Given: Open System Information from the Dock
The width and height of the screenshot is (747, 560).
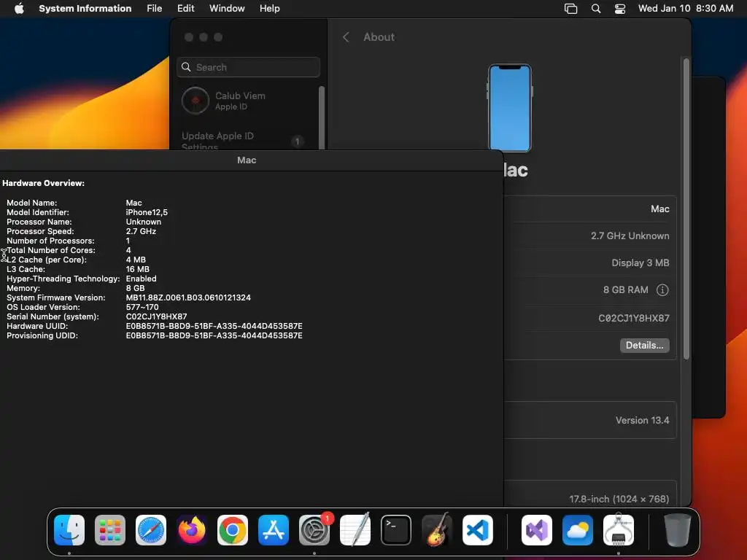Looking at the screenshot, I should (x=619, y=530).
